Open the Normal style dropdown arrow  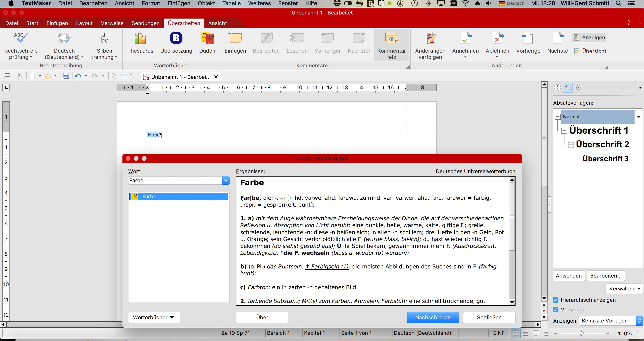click(639, 116)
